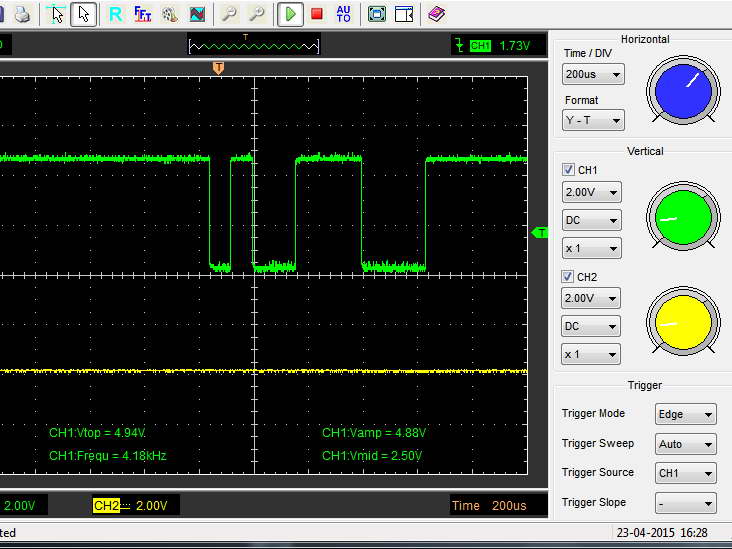
Task: Toggle the CH2 checkbox
Action: pos(569,276)
